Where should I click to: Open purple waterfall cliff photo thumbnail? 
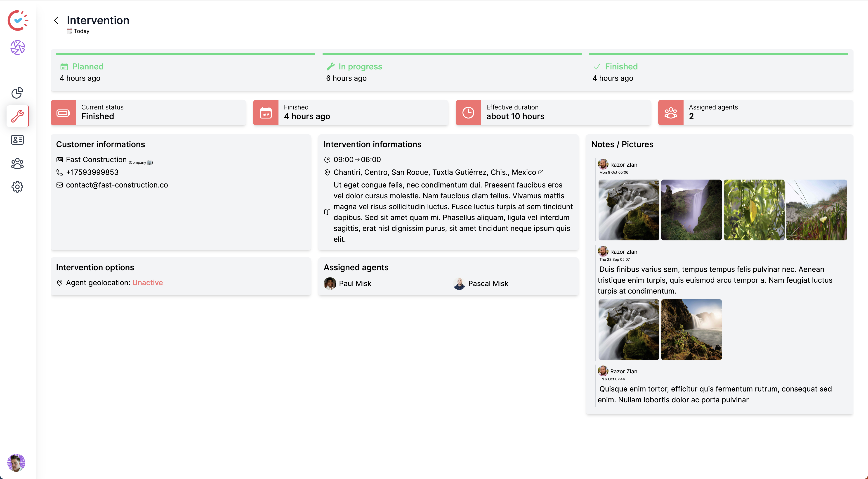coord(691,210)
